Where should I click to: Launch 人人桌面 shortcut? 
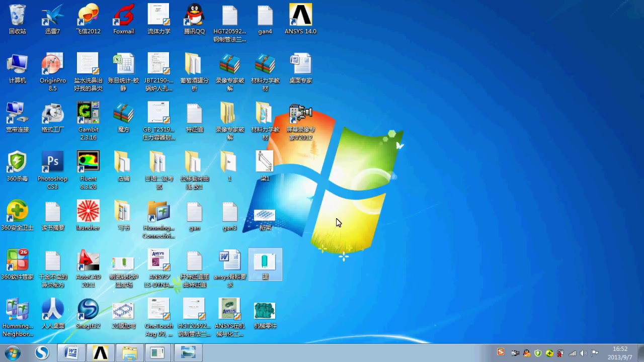click(52, 314)
